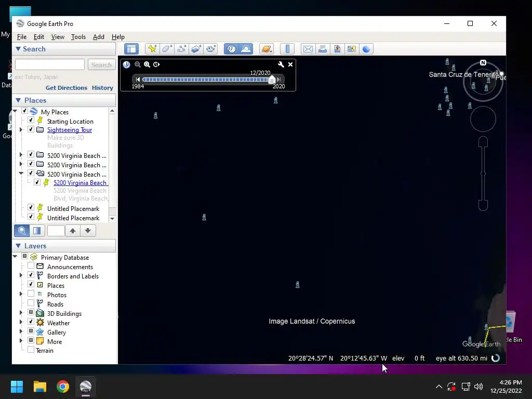The width and height of the screenshot is (532, 399).
Task: Add a polygon from toolbar
Action: 167,49
